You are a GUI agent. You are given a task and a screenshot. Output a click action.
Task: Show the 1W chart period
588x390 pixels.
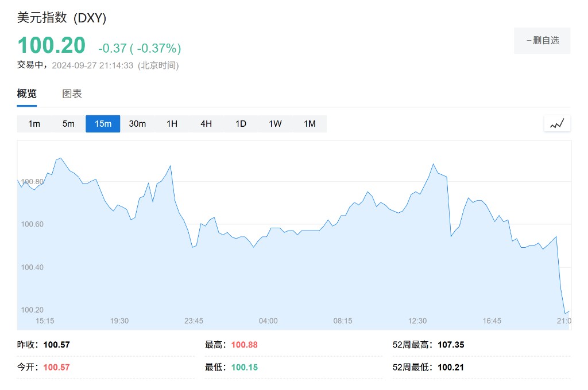point(275,124)
